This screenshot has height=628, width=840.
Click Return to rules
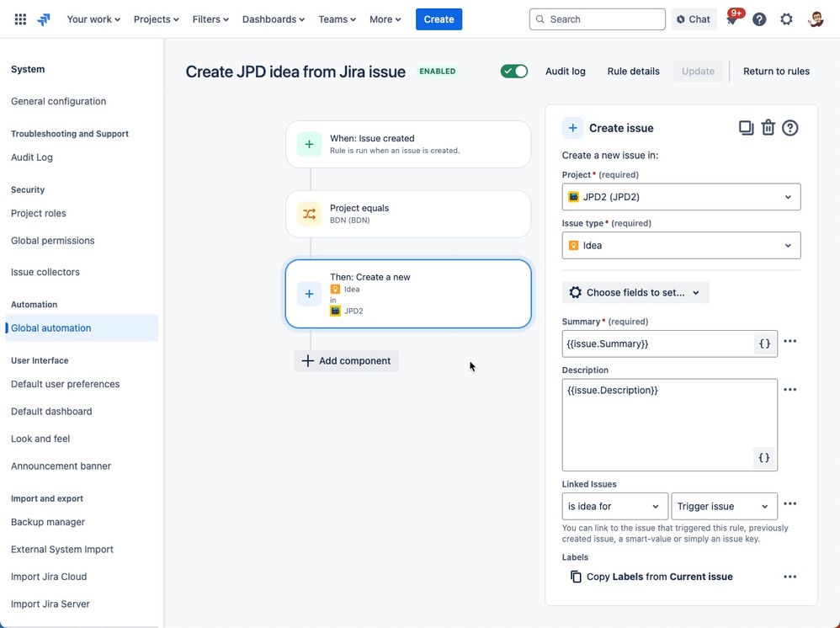(x=776, y=72)
